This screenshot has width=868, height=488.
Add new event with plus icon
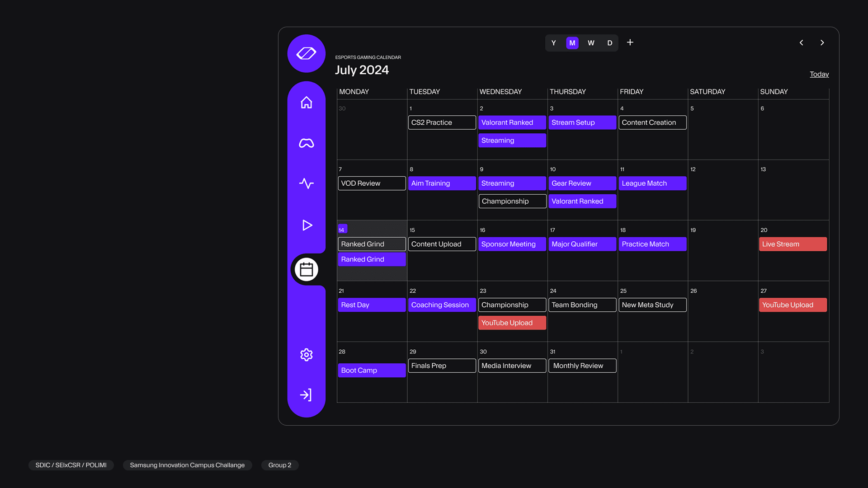coord(630,42)
